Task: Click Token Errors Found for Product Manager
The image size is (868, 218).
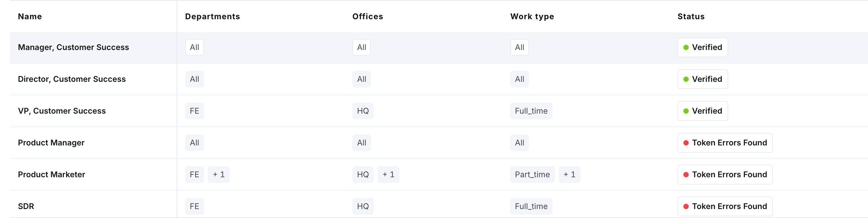Action: coord(725,143)
